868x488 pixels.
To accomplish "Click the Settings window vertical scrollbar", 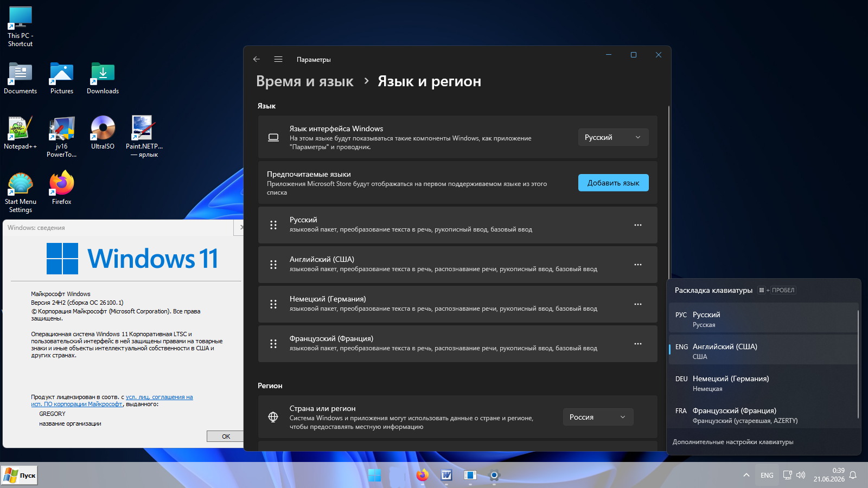I will [668, 192].
